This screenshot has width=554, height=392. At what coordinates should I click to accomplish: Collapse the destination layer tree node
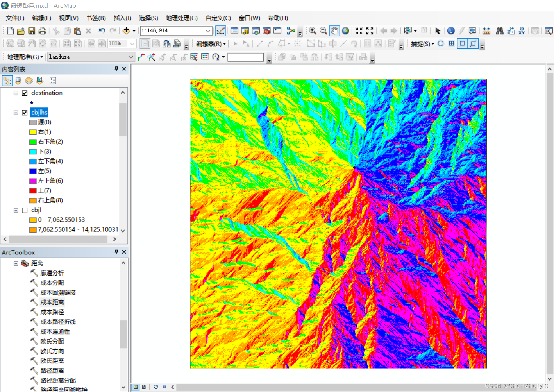(x=16, y=93)
